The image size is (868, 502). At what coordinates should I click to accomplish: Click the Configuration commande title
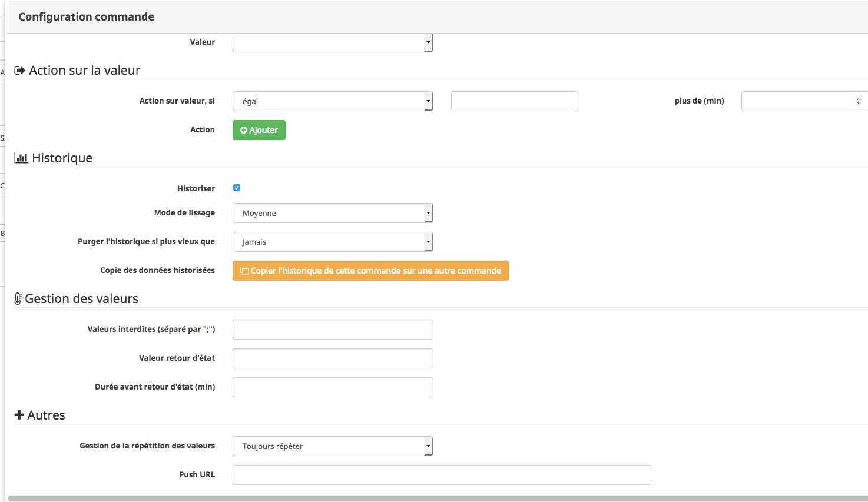pos(87,16)
